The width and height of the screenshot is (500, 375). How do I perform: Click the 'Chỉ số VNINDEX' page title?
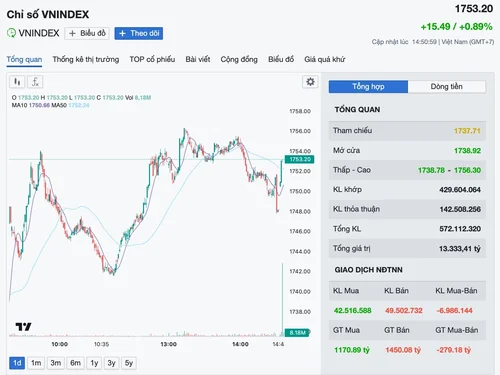click(48, 14)
